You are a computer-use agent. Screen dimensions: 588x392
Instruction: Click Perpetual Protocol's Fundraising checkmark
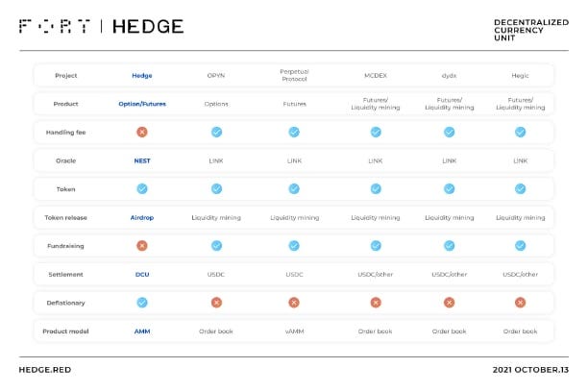click(294, 246)
